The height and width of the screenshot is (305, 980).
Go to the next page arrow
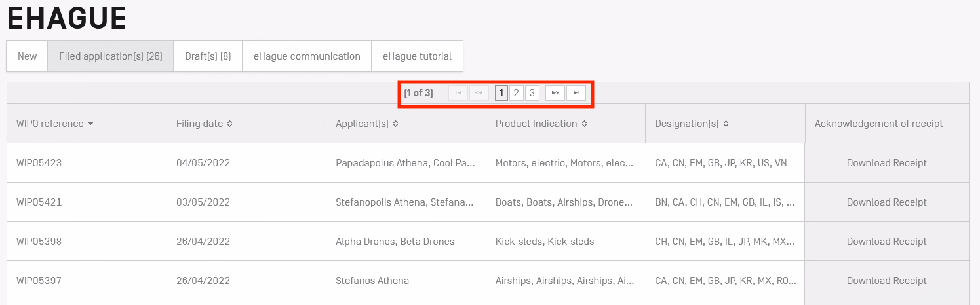click(555, 93)
